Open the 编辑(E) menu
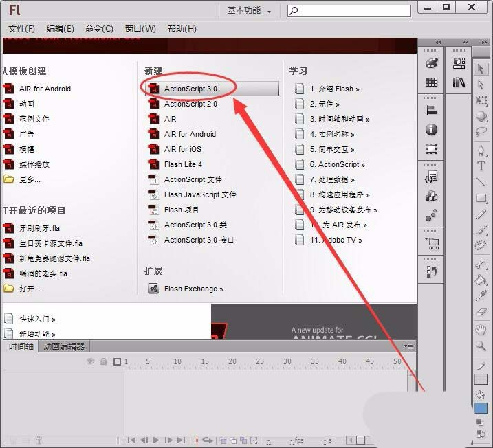This screenshot has height=448, width=493. coord(61,29)
